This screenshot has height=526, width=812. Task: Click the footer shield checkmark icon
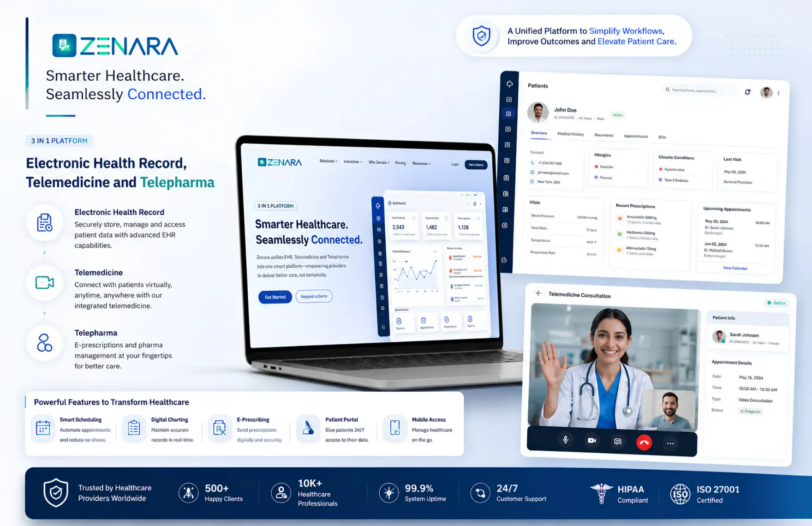pyautogui.click(x=56, y=493)
